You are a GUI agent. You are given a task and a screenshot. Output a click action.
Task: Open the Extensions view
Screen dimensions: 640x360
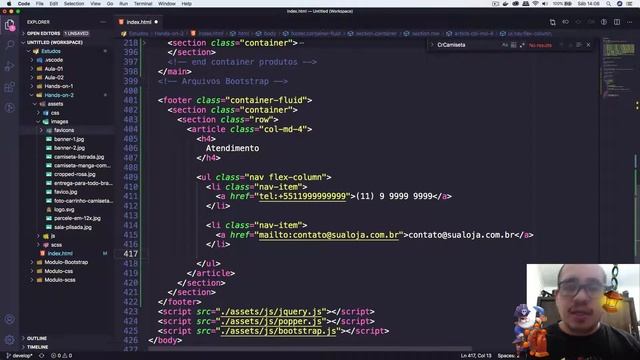[10, 87]
